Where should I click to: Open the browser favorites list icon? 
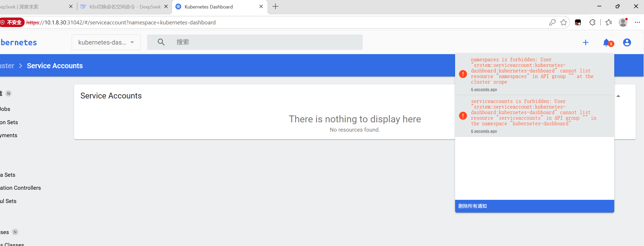click(x=609, y=23)
